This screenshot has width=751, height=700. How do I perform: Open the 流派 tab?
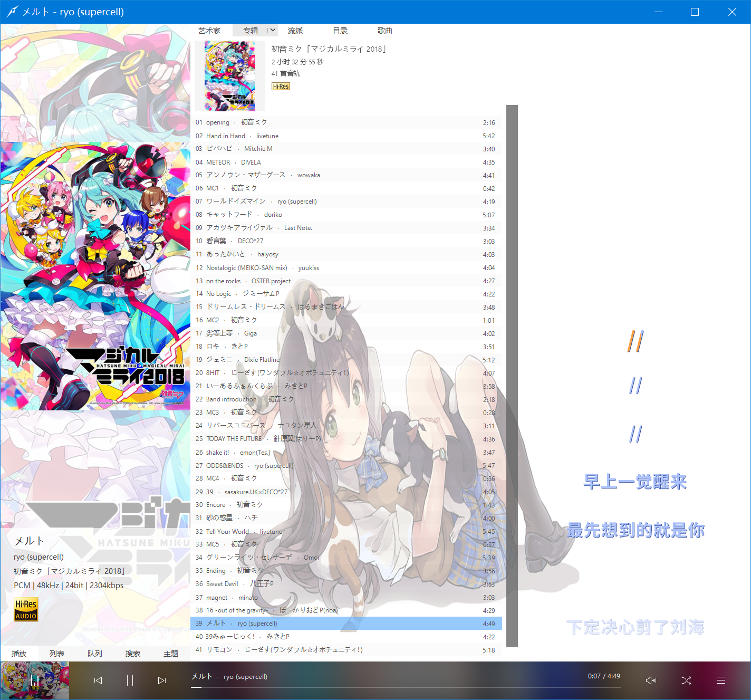[x=295, y=31]
